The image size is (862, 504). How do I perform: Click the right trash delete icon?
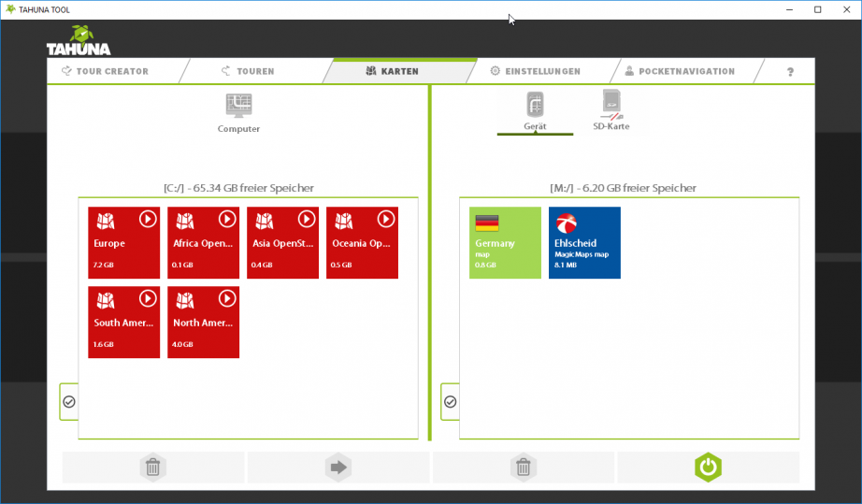(524, 467)
